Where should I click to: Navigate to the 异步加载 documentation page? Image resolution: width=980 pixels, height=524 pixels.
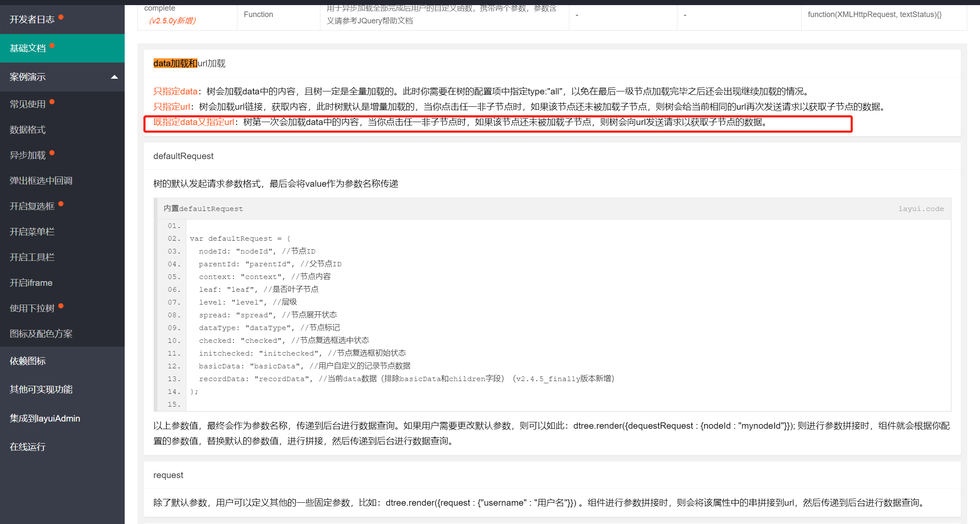point(27,155)
